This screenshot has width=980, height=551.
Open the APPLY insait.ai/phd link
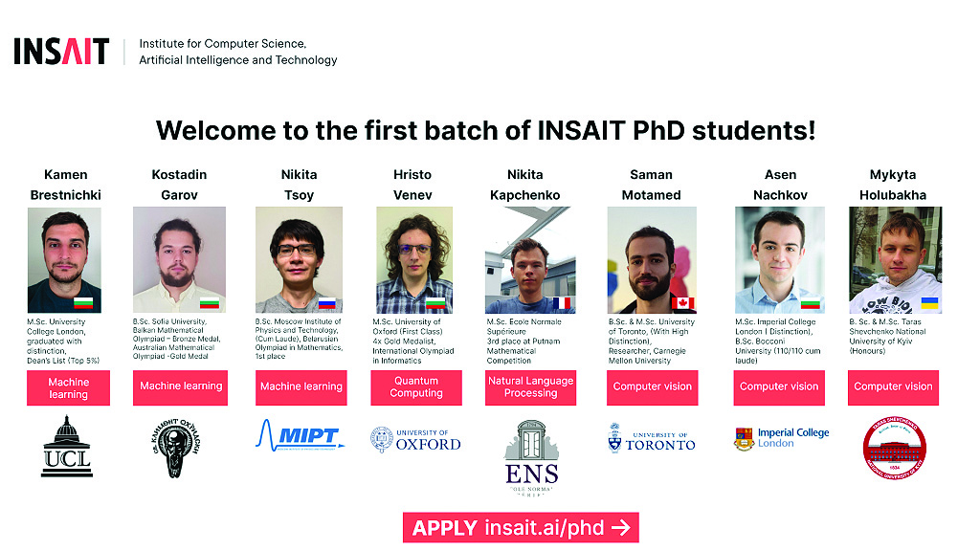click(x=521, y=528)
